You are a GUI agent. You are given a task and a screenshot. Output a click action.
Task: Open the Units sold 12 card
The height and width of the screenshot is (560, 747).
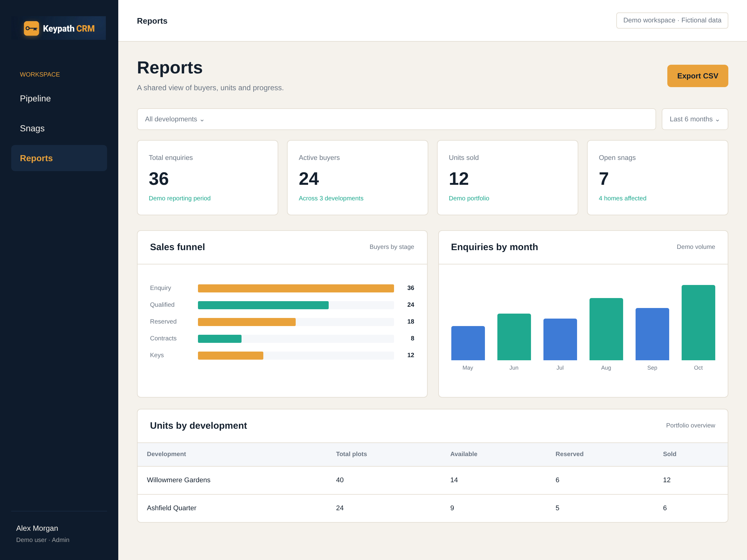[507, 178]
